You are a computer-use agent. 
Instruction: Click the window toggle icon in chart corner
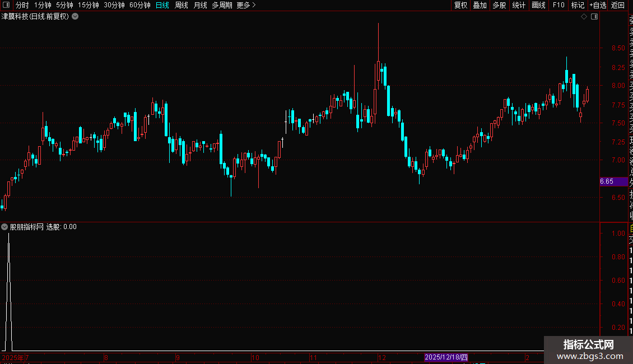594,17
